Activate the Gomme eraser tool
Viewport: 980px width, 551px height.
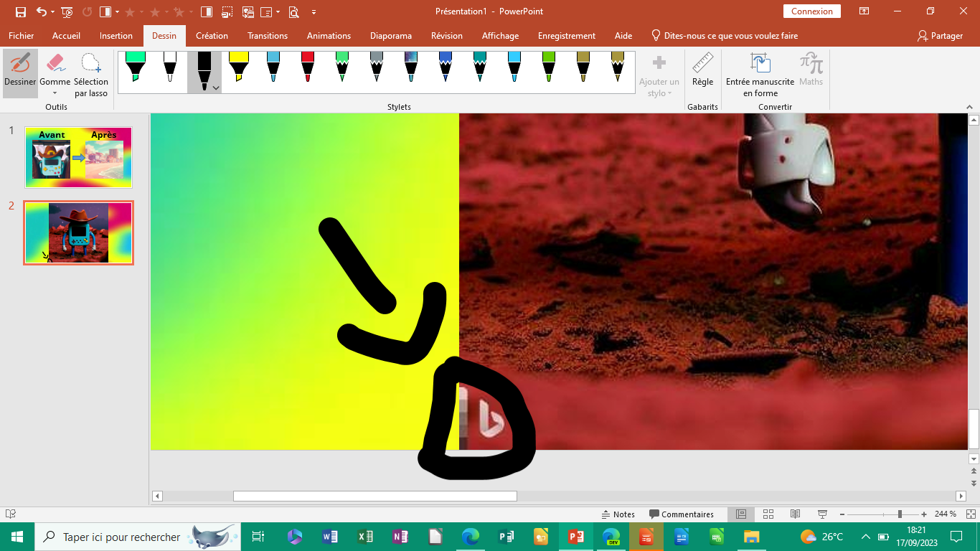(55, 65)
